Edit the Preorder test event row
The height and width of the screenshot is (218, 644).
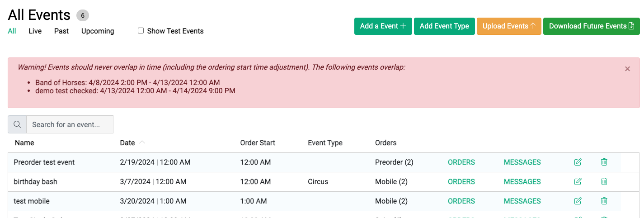click(578, 162)
